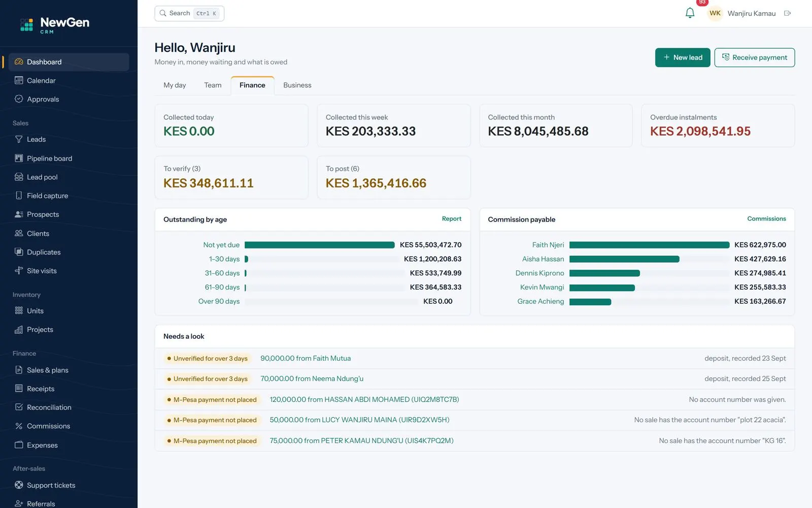The height and width of the screenshot is (508, 812).
Task: Open Sales & plans in sidebar
Action: 69,370
